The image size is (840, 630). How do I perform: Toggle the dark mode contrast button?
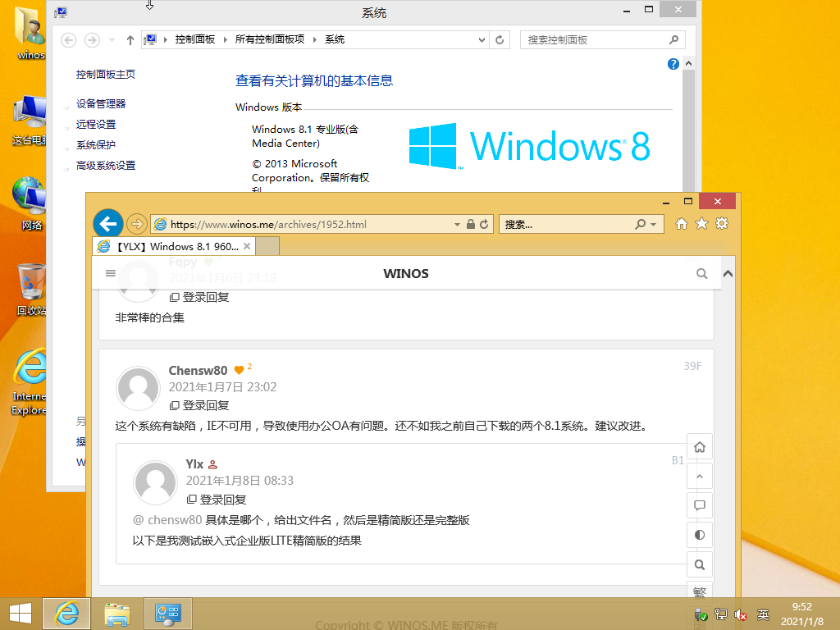pos(700,535)
